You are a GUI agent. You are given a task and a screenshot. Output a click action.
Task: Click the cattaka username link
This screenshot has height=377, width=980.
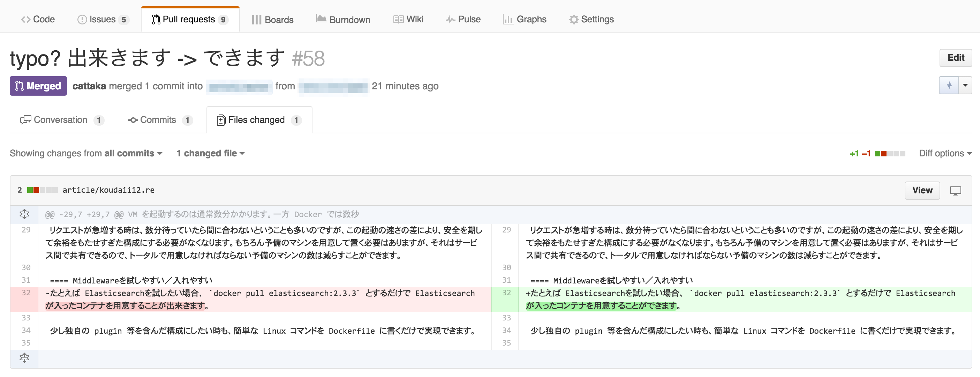(89, 86)
